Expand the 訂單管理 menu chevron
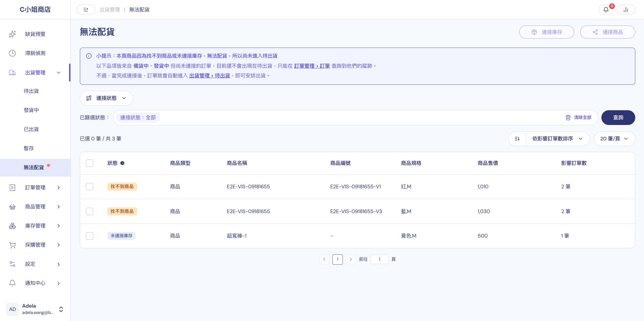The width and height of the screenshot is (644, 321). coord(59,188)
